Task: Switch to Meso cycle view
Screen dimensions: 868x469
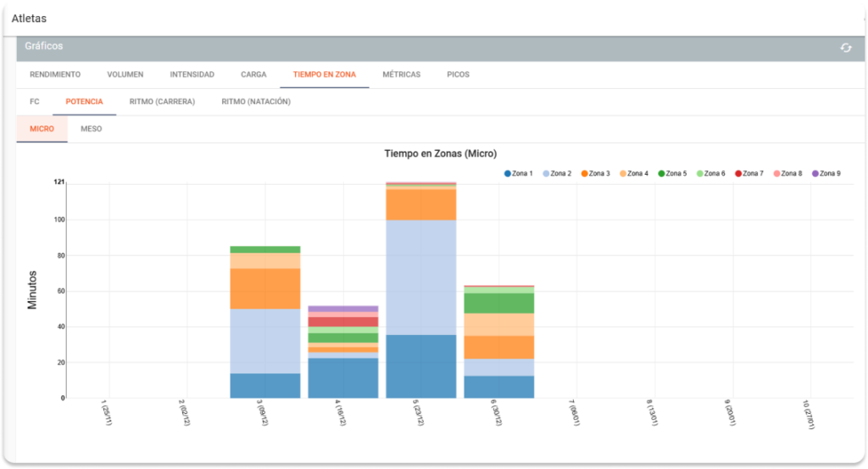Action: click(x=91, y=129)
